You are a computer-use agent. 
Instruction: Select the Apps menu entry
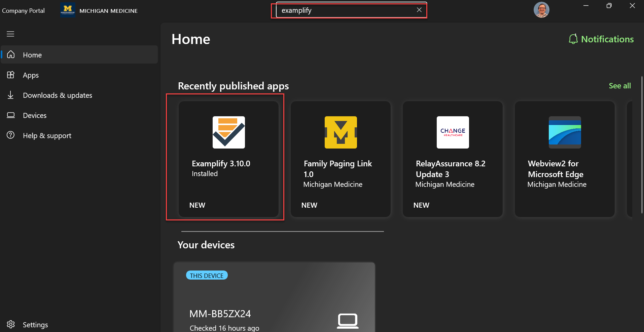tap(31, 75)
